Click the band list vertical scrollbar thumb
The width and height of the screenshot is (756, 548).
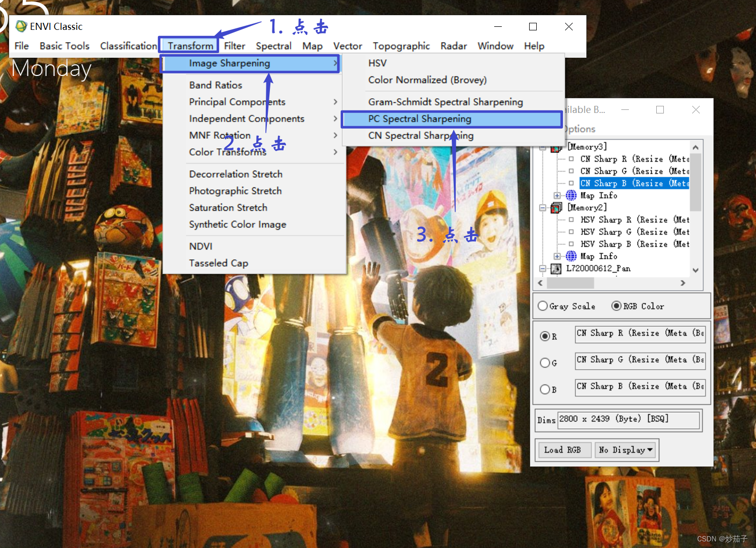coord(696,182)
